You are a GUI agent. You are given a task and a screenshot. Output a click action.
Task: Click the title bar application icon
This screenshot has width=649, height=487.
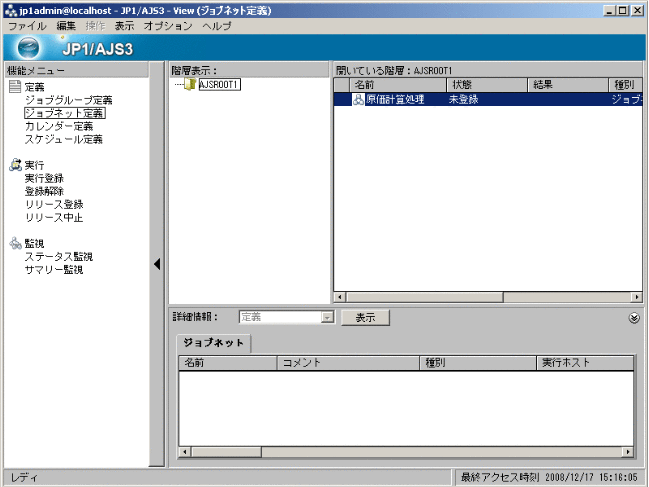coord(11,10)
